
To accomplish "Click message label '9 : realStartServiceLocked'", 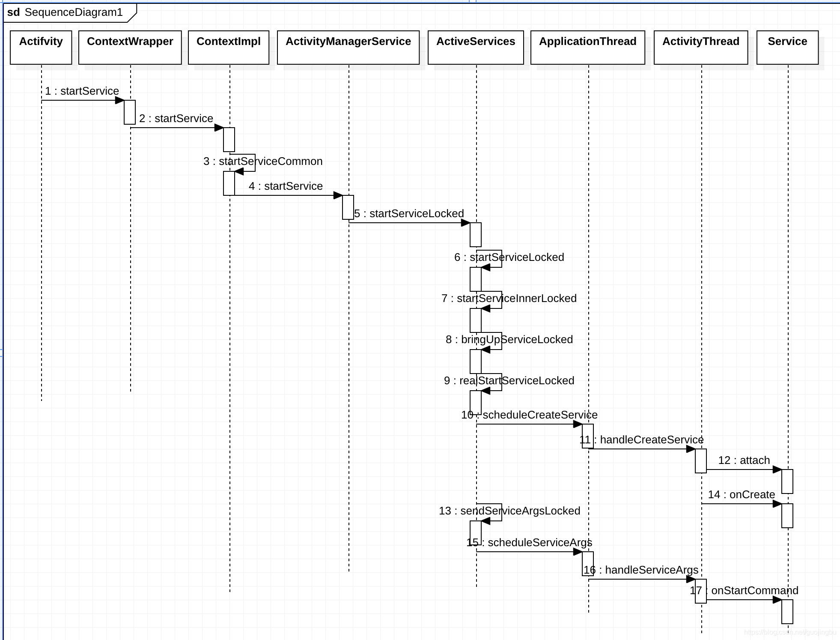I will click(x=509, y=380).
